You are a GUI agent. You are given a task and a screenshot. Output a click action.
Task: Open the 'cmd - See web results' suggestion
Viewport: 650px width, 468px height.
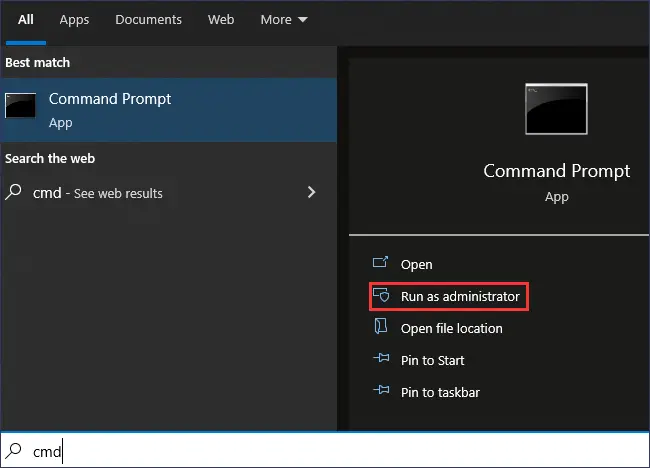pyautogui.click(x=98, y=193)
